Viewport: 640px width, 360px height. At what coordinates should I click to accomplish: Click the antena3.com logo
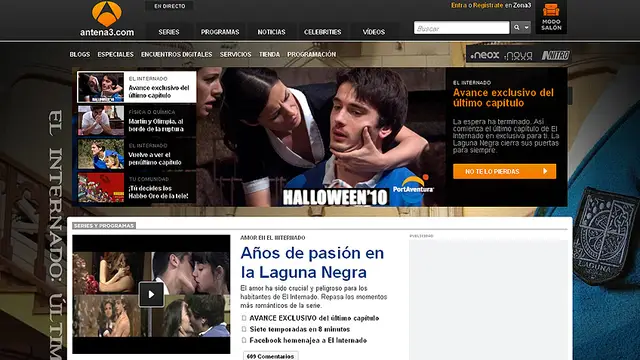[107, 19]
